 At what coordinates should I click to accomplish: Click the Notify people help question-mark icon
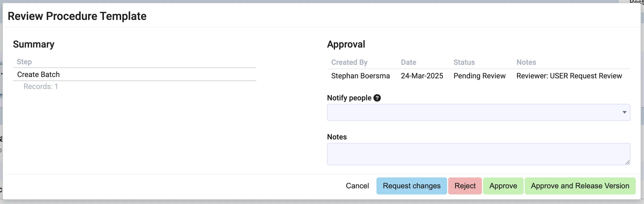click(377, 98)
